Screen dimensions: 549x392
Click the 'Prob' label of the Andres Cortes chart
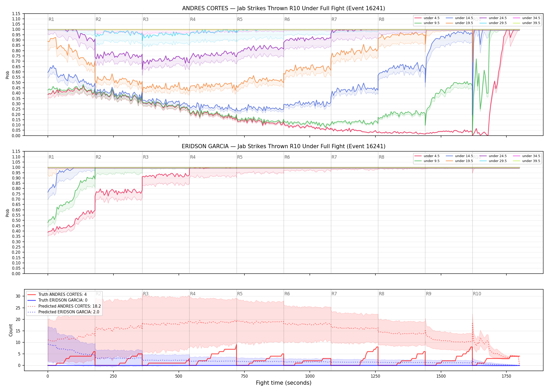(8, 75)
